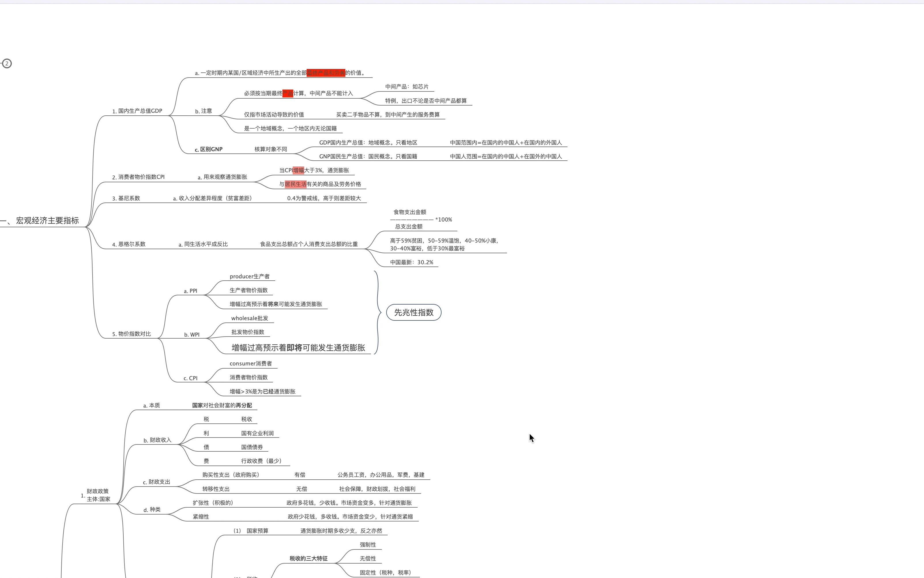Select the a. PPI subtopic
The image size is (924, 578).
pyautogui.click(x=190, y=291)
